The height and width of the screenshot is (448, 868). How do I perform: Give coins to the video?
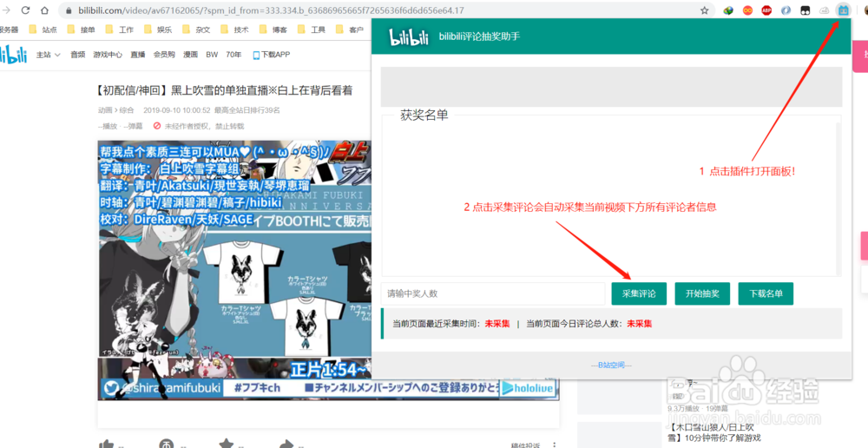(166, 445)
